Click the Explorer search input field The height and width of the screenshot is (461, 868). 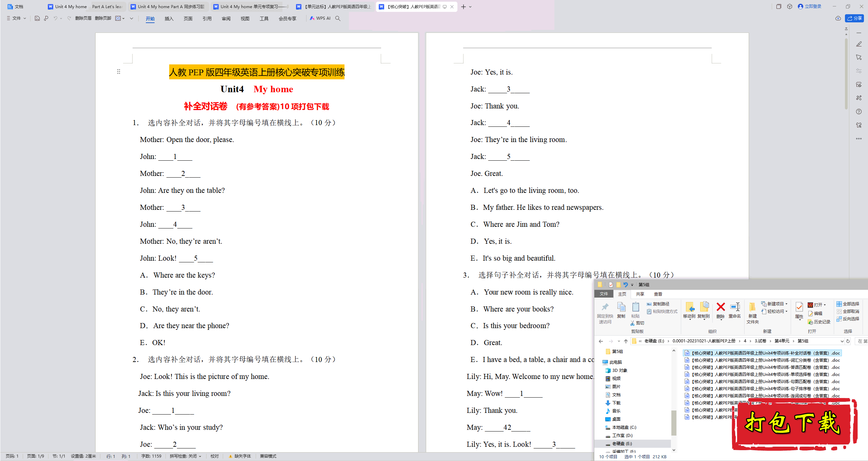861,341
